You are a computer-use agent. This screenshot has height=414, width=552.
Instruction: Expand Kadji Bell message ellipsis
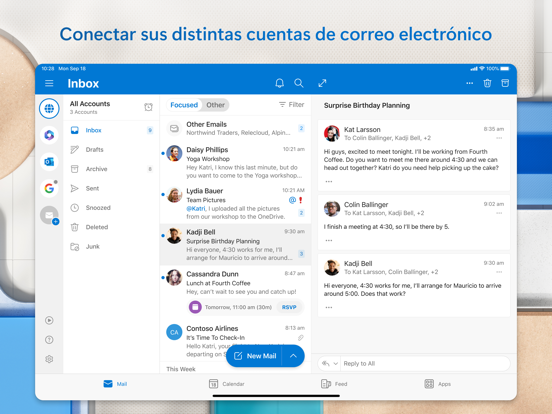pyautogui.click(x=329, y=307)
